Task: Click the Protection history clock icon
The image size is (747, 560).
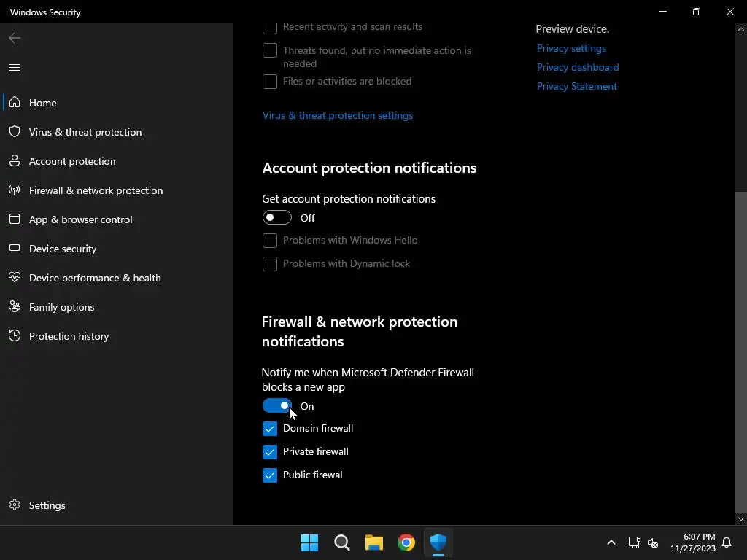Action: click(15, 335)
